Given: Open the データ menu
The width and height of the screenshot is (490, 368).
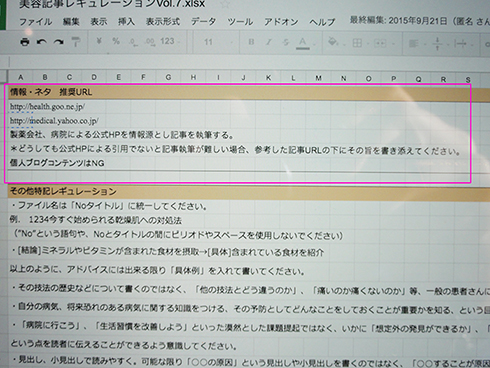Looking at the screenshot, I should (203, 22).
